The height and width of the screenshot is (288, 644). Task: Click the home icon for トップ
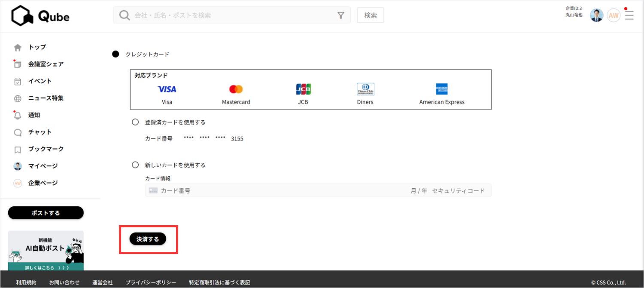18,47
